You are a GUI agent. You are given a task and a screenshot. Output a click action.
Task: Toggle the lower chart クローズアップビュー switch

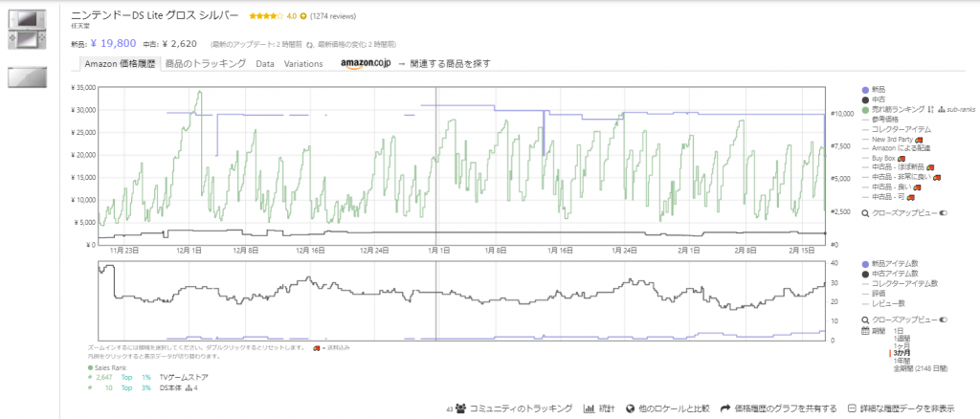click(x=944, y=320)
